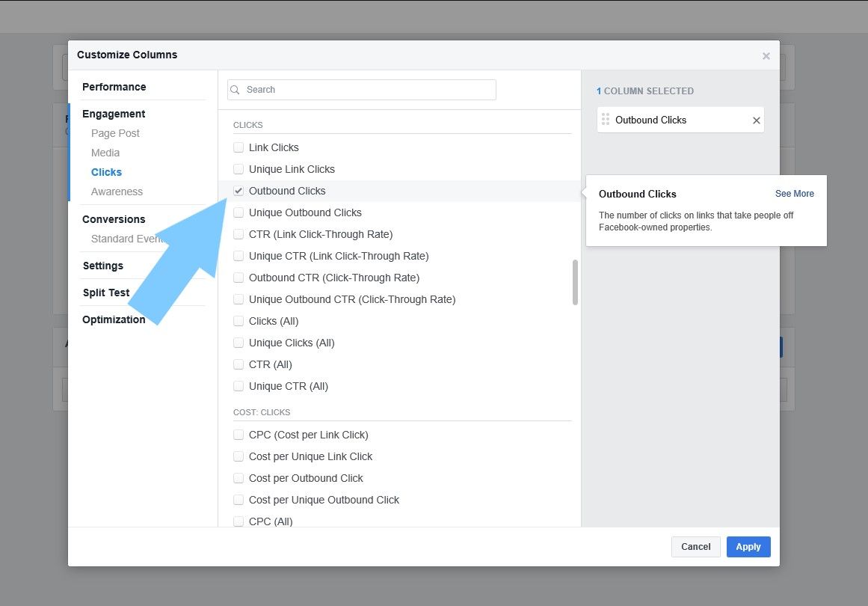Check the Link Clicks checkbox

[238, 147]
